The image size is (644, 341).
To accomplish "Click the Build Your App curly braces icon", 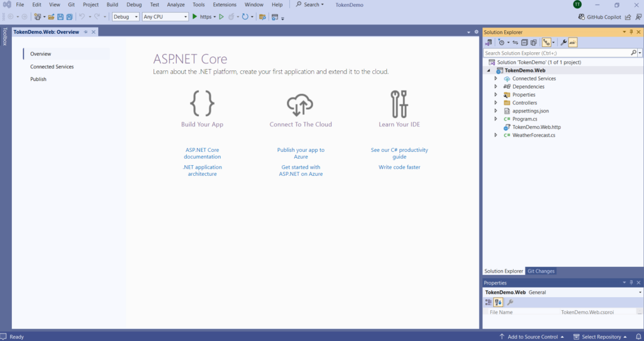I will 202,104.
